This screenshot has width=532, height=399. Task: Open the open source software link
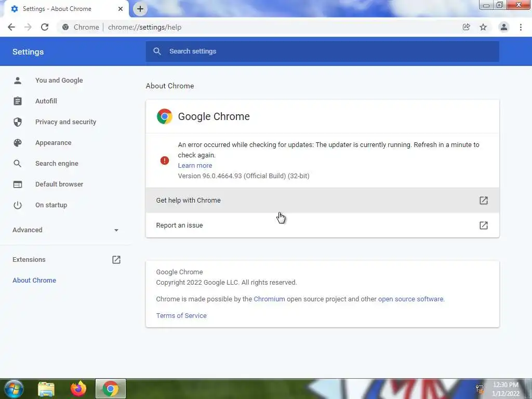(411, 299)
